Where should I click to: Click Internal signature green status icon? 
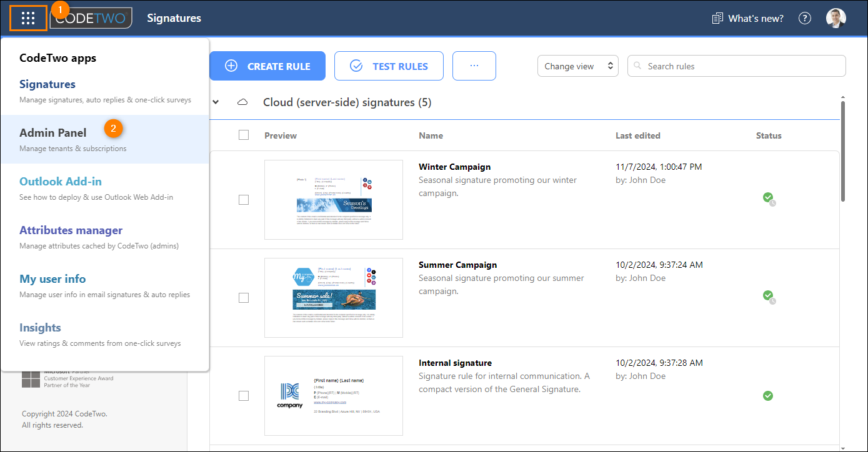point(768,396)
